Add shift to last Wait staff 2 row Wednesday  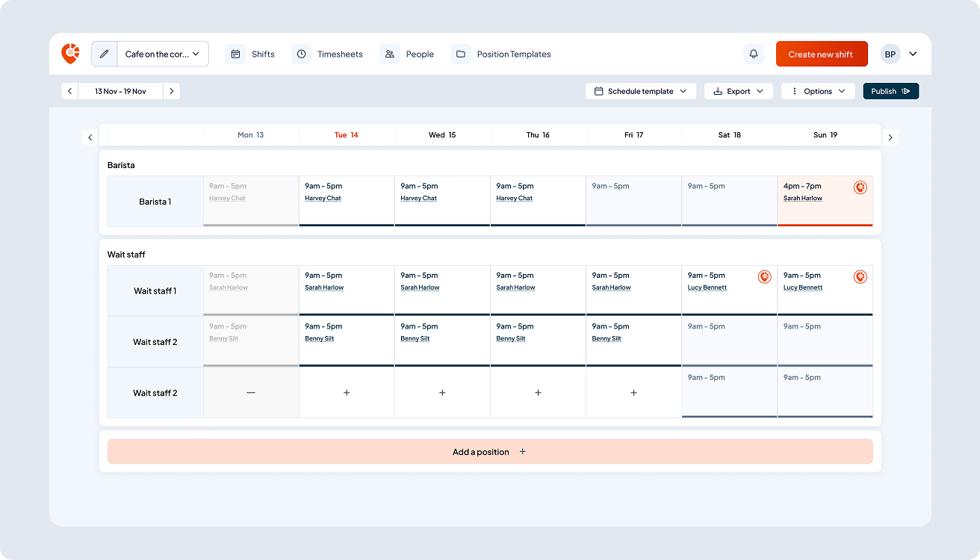[x=442, y=393]
